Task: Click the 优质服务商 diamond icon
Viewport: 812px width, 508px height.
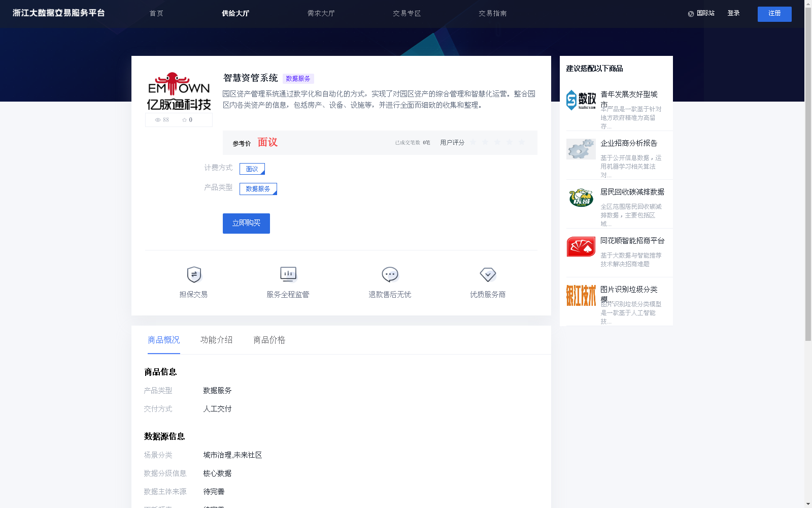Action: click(488, 274)
